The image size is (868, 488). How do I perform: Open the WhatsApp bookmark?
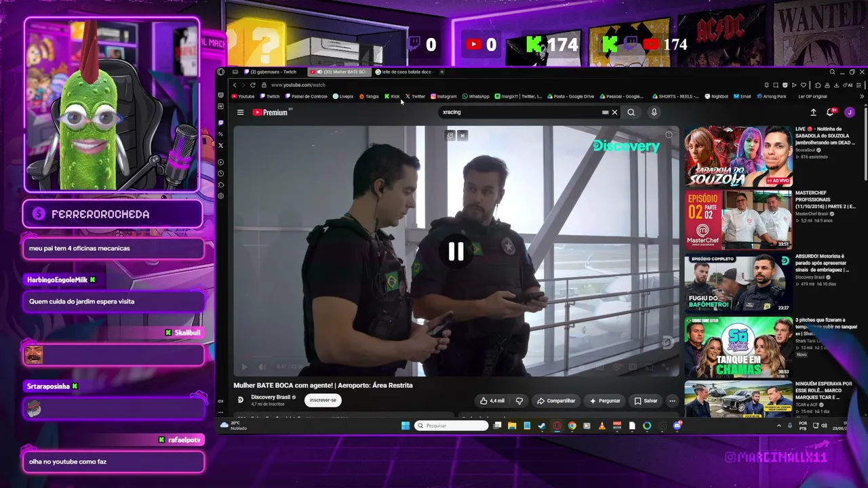click(475, 96)
